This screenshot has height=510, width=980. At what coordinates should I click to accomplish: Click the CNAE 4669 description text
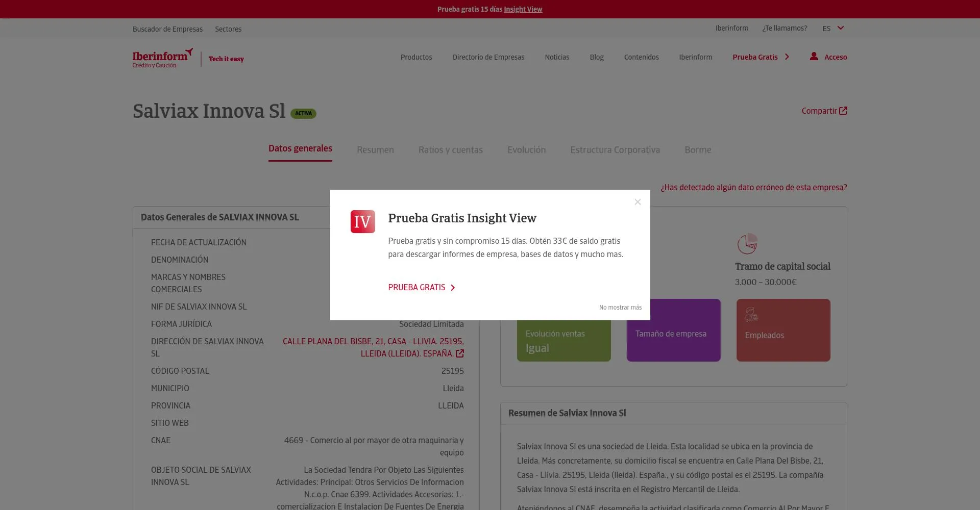coord(374,446)
